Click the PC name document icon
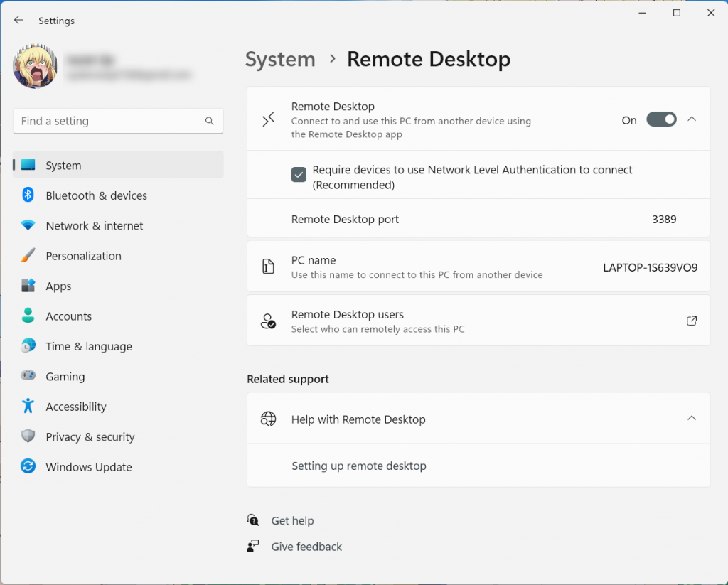728x585 pixels. pyautogui.click(x=268, y=266)
